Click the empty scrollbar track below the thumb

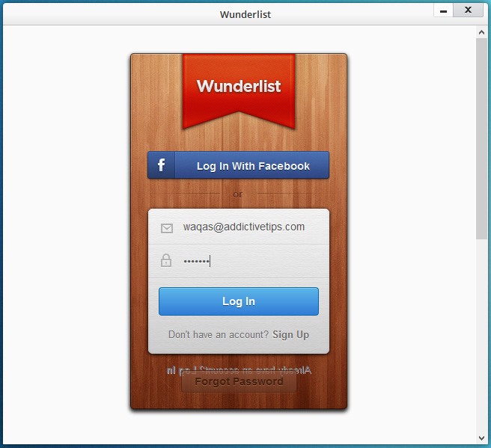[481, 337]
